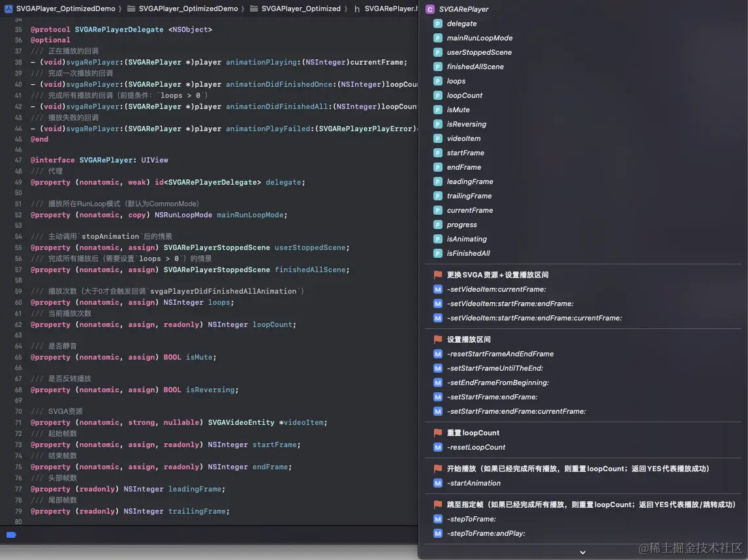Screen dimensions: 748x560
Task: Expand more jump list items with bottom chevron
Action: pyautogui.click(x=582, y=552)
